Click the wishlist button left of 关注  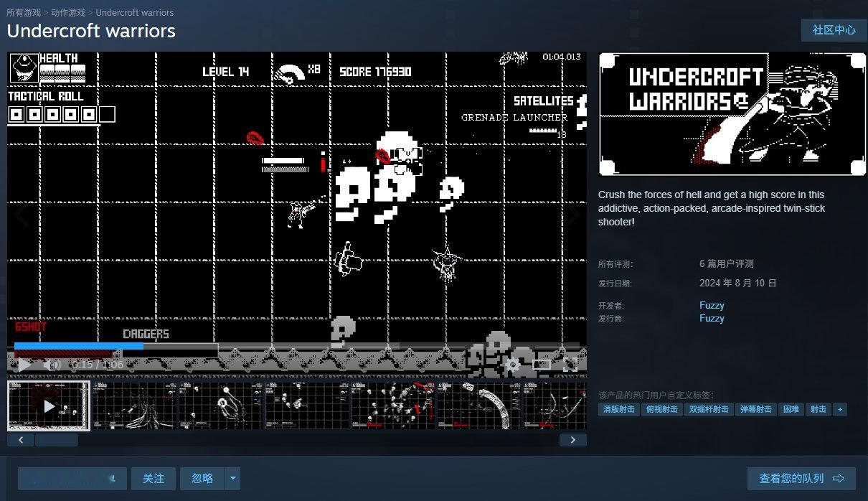72,479
